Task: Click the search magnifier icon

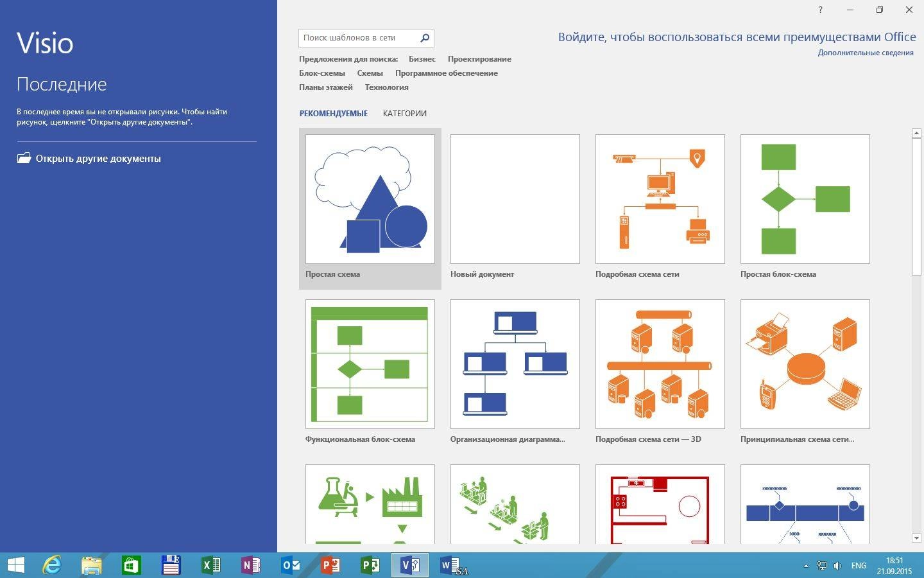Action: 425,38
